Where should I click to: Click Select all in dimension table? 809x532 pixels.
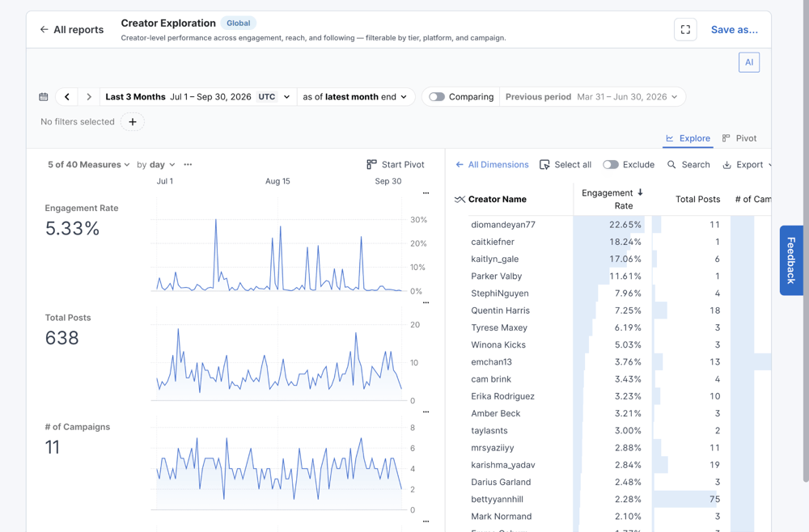click(565, 164)
